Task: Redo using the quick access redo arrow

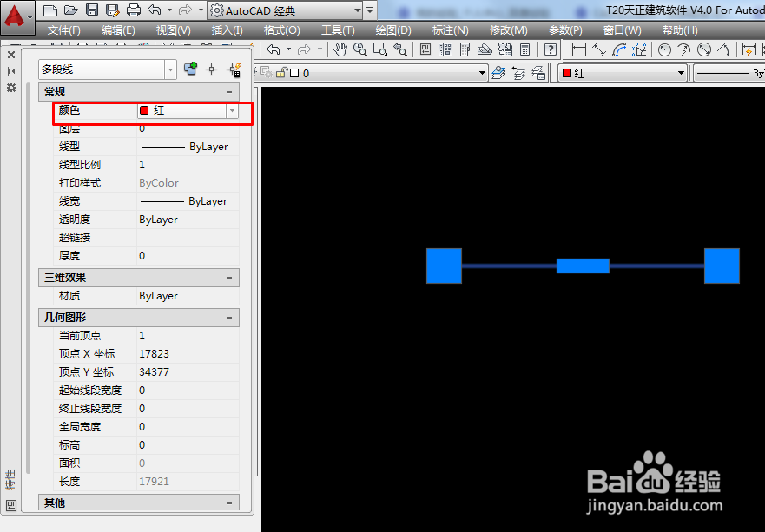Action: click(186, 10)
